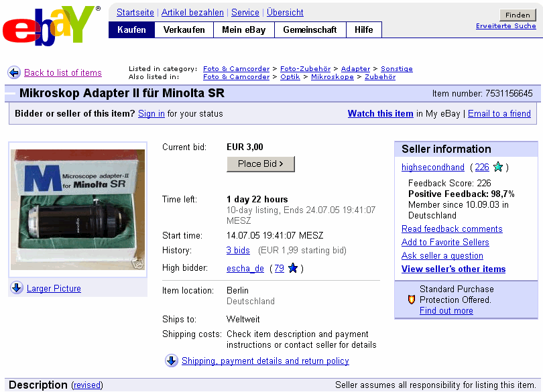Click the Startseite link
The width and height of the screenshot is (543, 392).
(x=135, y=13)
